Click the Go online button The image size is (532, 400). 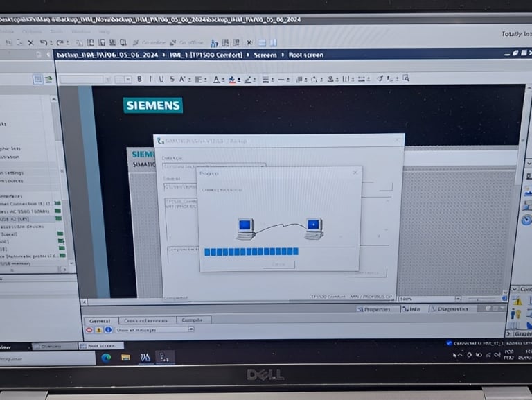tap(149, 42)
